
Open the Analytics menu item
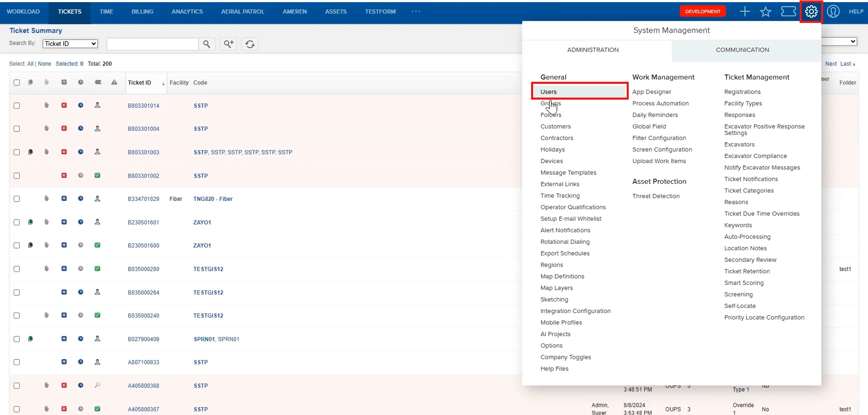(x=187, y=11)
